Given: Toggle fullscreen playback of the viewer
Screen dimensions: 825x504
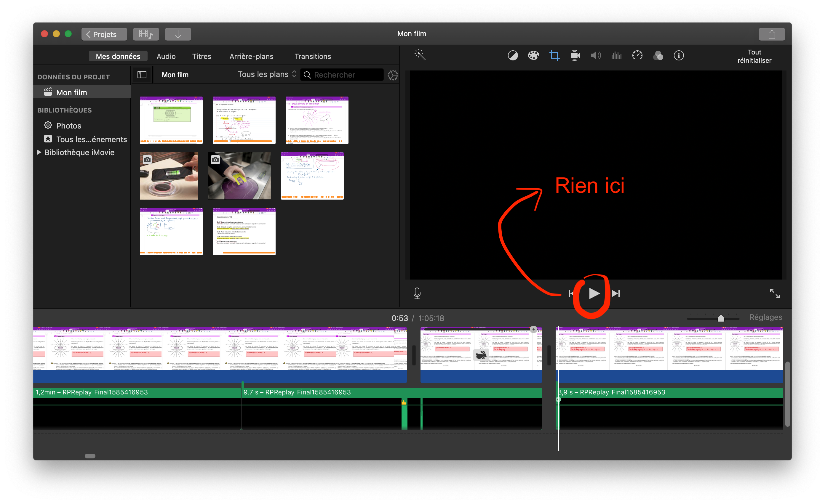Looking at the screenshot, I should pos(774,293).
